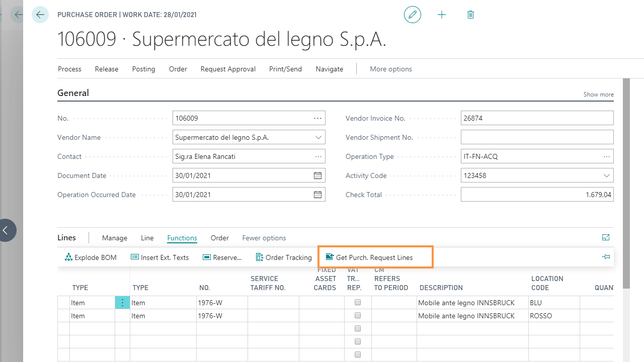Click Get Purch. Request Lines
The height and width of the screenshot is (362, 644).
click(x=374, y=257)
